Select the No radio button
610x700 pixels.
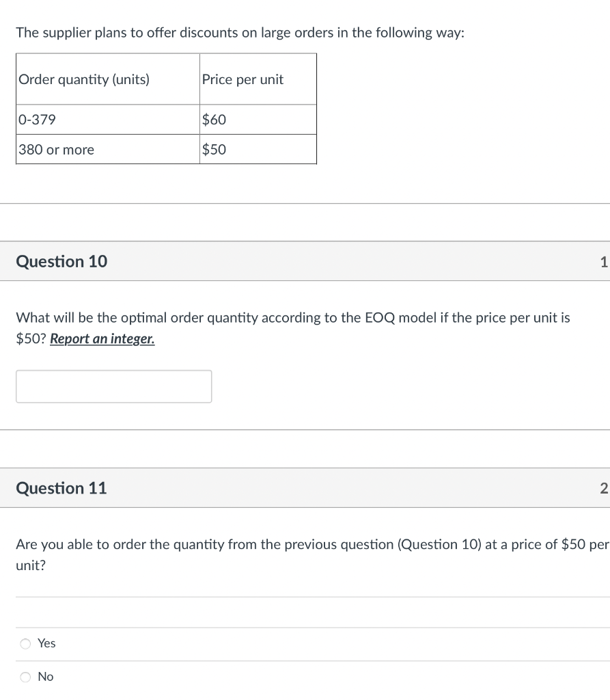click(26, 677)
